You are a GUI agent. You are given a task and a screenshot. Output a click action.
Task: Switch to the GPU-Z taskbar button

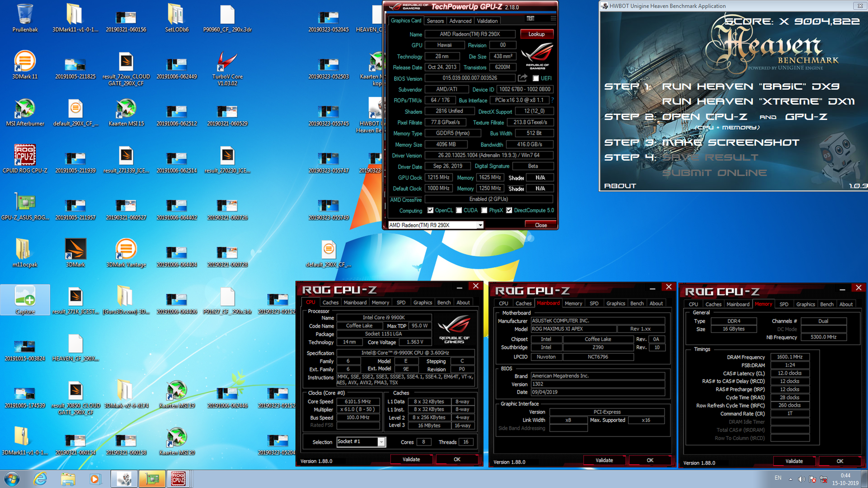tap(151, 479)
